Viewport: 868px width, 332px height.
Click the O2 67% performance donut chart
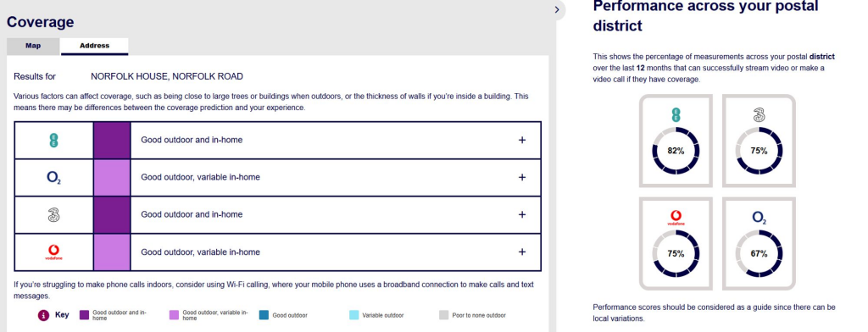click(x=759, y=254)
